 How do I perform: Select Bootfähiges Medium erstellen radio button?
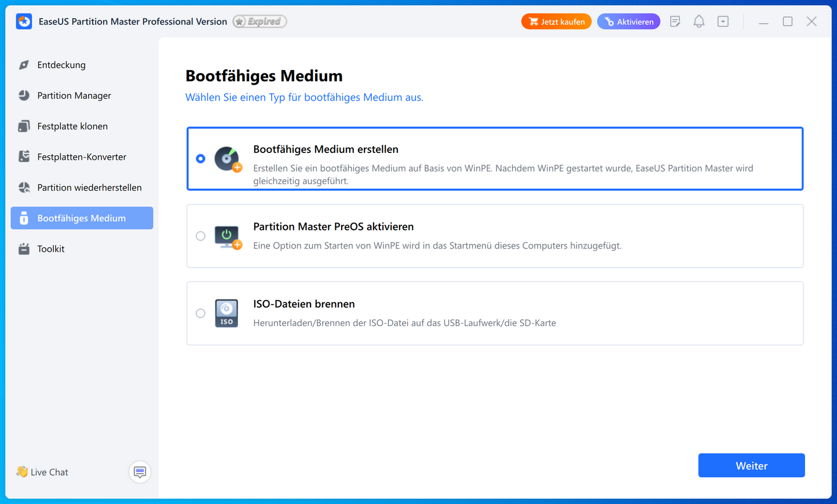point(200,159)
